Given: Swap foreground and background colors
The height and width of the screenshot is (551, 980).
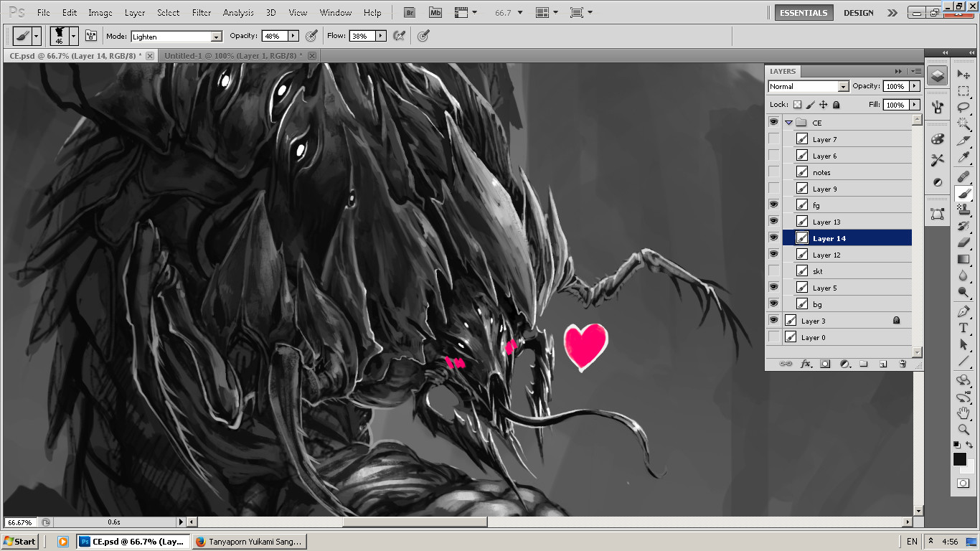Looking at the screenshot, I should (970, 446).
